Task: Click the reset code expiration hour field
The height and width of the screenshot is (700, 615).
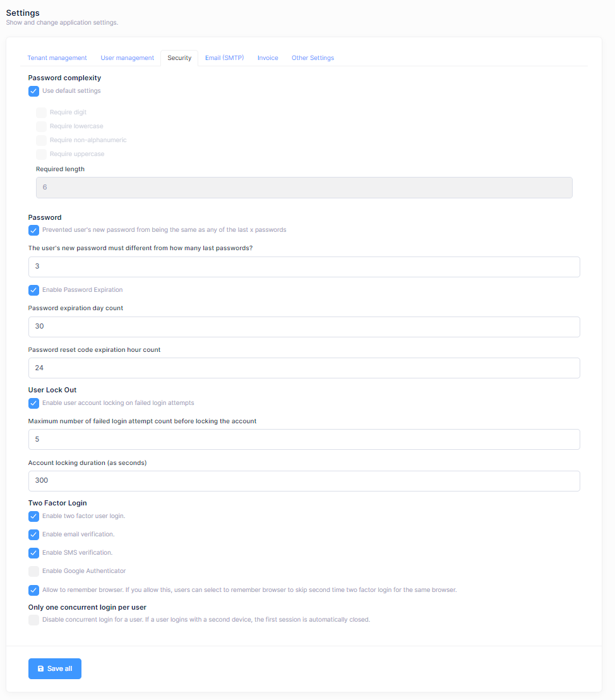Action: pyautogui.click(x=304, y=368)
